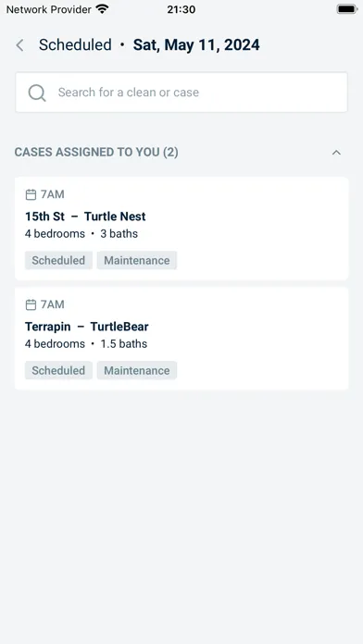This screenshot has height=644, width=363.
Task: Open the 15th St – Turtle Nest case
Action: coord(181,229)
